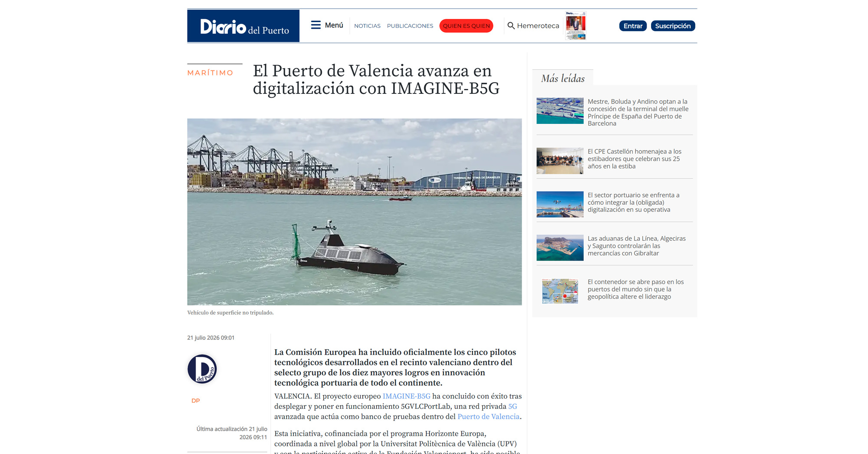Click the Hemeroteca magnifier search icon
This screenshot has width=868, height=454.
pos(511,26)
